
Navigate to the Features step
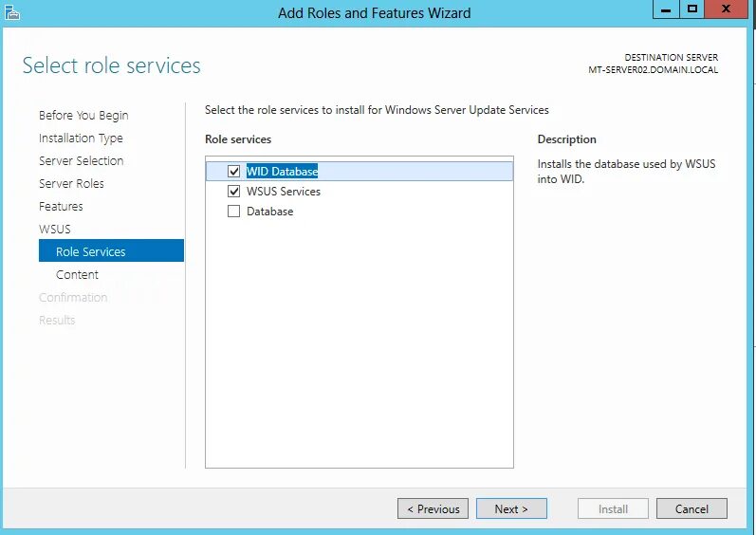pos(61,207)
